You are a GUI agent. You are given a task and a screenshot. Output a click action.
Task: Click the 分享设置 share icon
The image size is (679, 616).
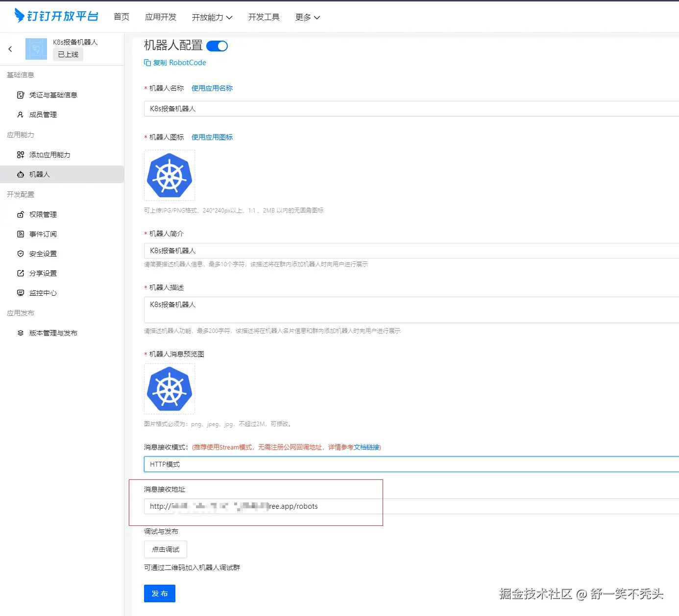pyautogui.click(x=21, y=273)
